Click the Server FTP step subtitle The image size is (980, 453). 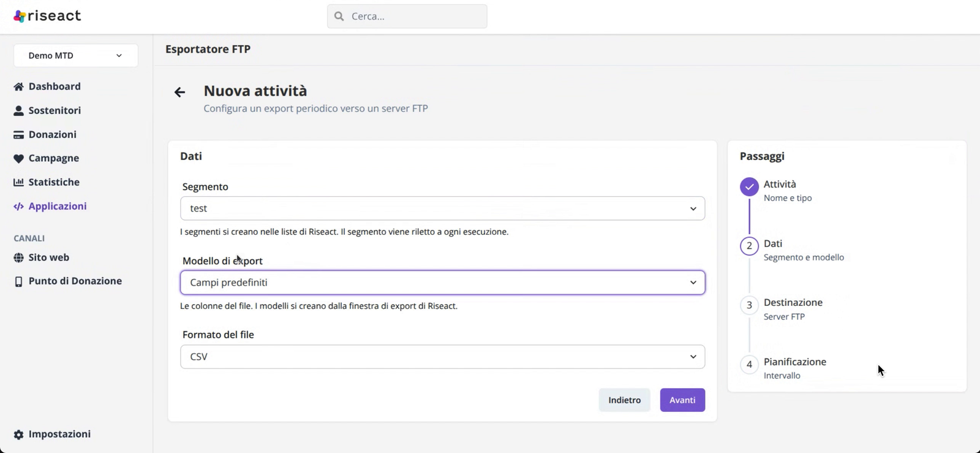click(x=784, y=317)
